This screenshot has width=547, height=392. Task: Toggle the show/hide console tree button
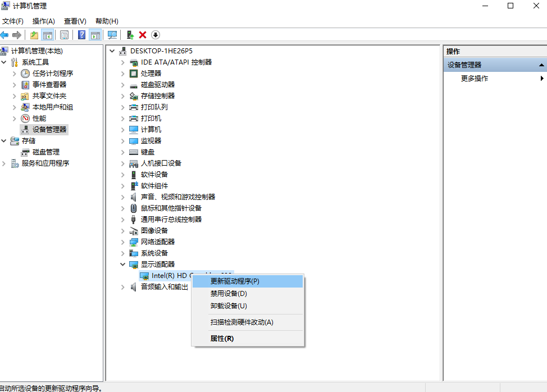(x=48, y=35)
